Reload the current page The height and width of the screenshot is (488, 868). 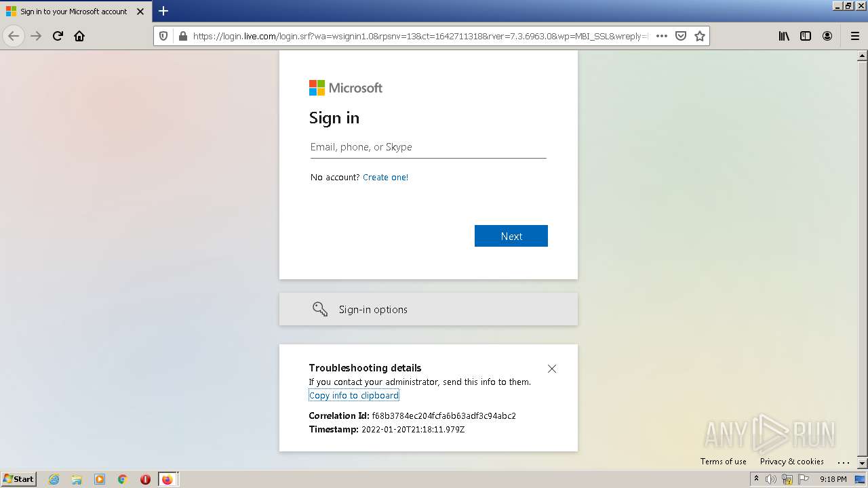coord(58,36)
